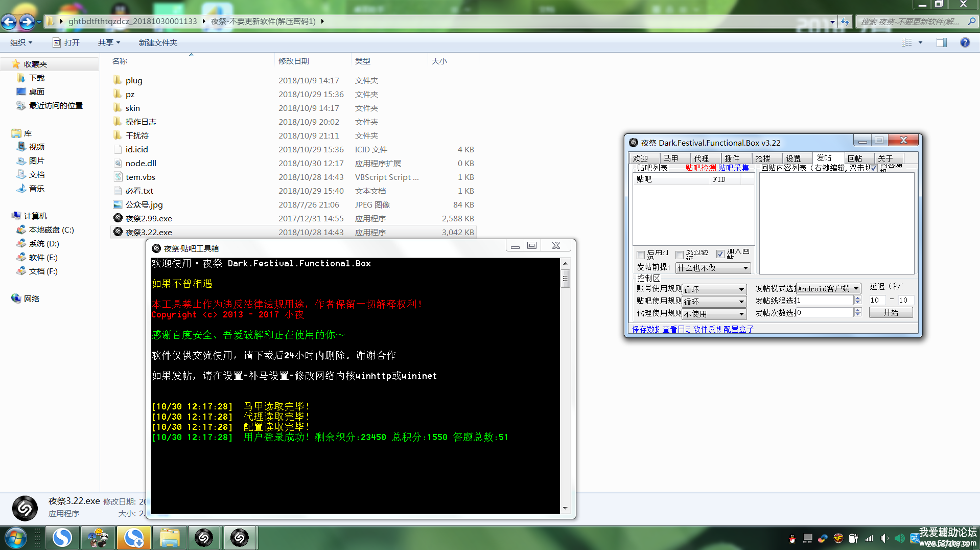
Task: Toggle the 启用打码 checkbox
Action: point(640,255)
